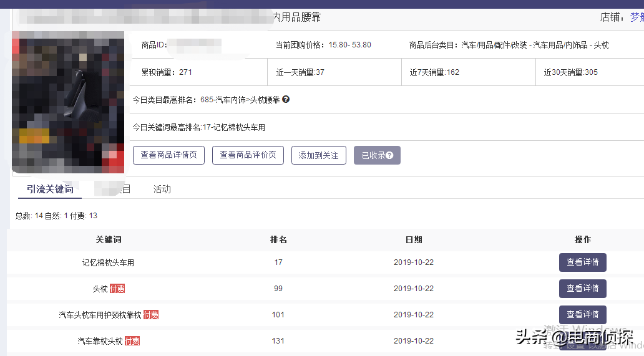Click the 操作 column header
This screenshot has height=356, width=644.
[582, 239]
